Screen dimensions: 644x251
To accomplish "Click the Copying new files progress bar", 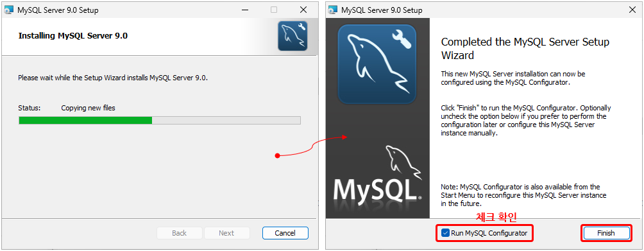I will pos(160,120).
